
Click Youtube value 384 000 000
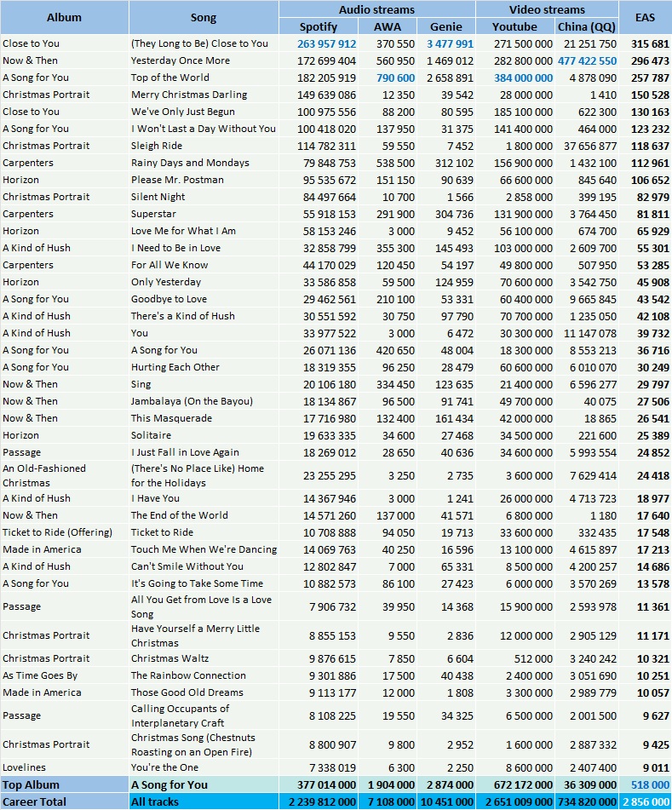click(523, 78)
